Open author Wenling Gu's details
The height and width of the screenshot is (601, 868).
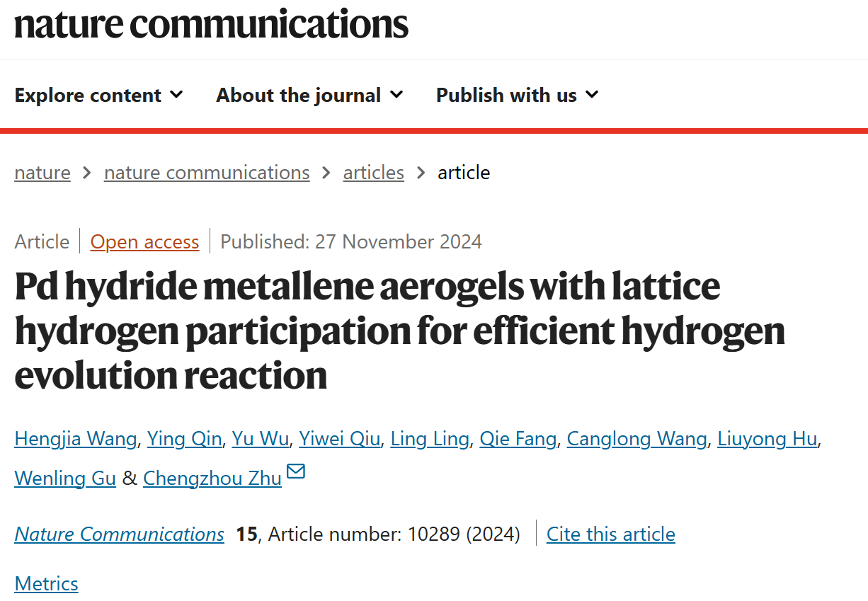65,478
